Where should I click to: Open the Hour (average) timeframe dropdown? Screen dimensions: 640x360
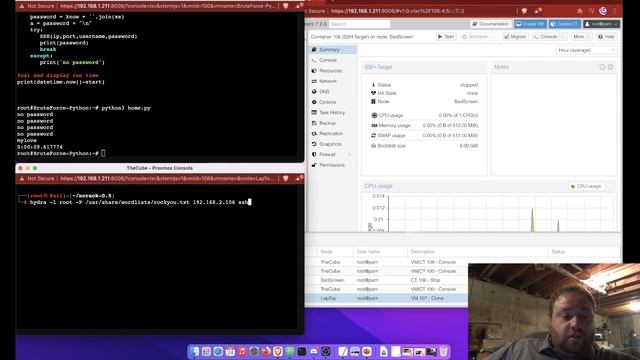(586, 50)
